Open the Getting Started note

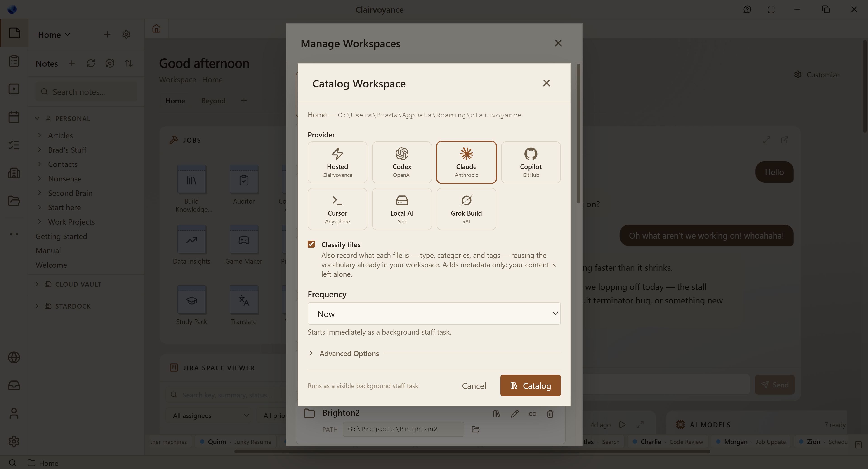61,236
